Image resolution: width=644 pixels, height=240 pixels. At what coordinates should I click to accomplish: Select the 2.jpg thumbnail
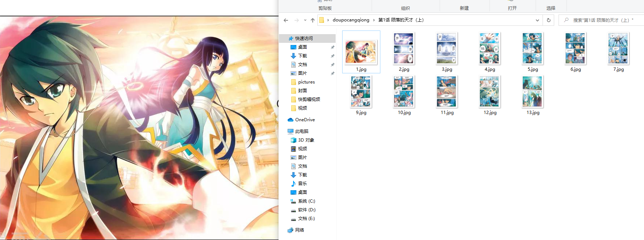[404, 49]
